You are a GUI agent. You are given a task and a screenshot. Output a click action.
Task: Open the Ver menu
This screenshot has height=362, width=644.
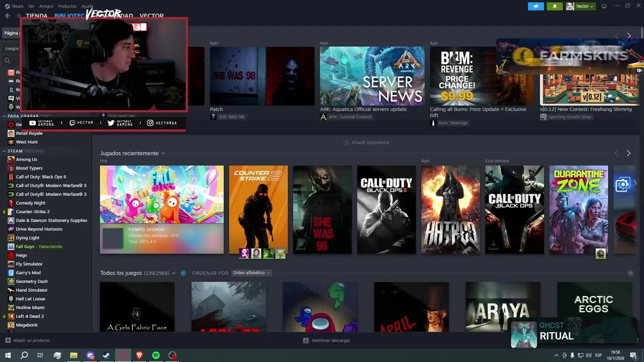pyautogui.click(x=32, y=6)
